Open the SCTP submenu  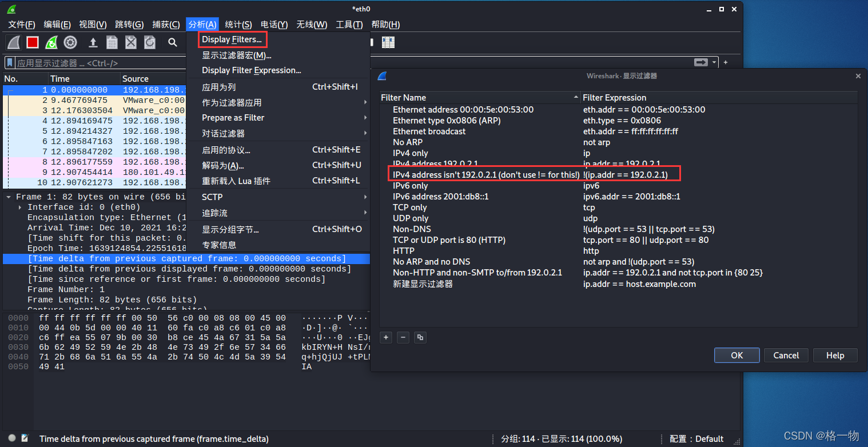[278, 197]
